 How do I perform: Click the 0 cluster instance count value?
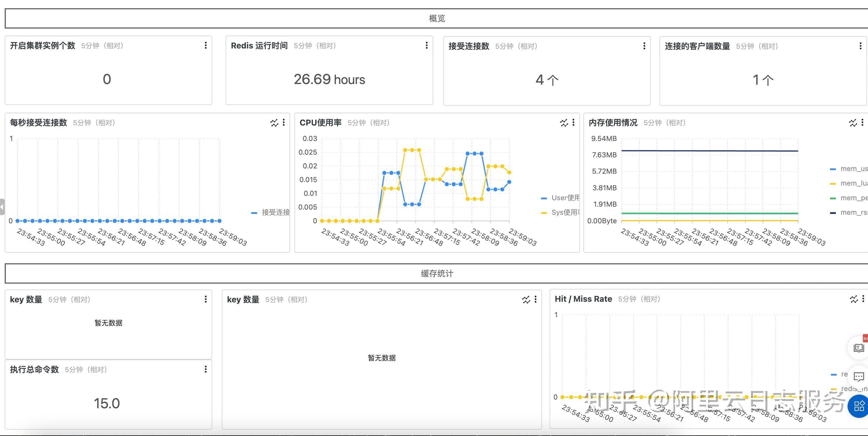(x=107, y=79)
